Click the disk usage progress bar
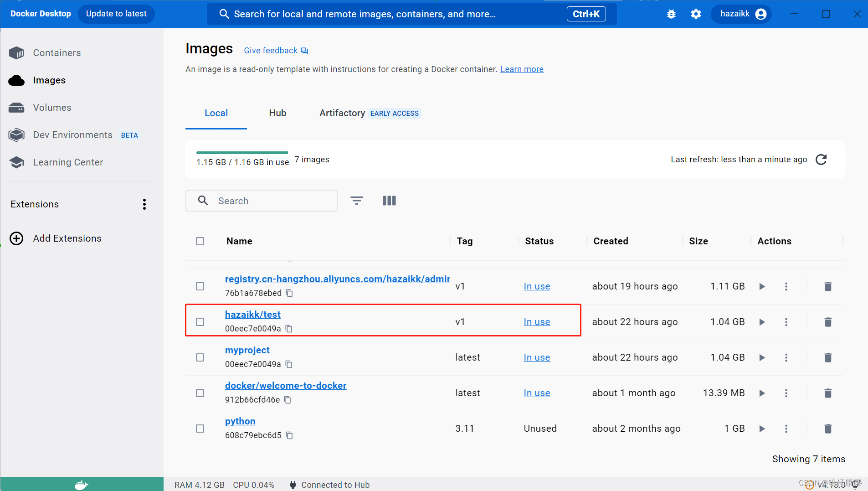Viewport: 868px width, 491px height. click(242, 152)
